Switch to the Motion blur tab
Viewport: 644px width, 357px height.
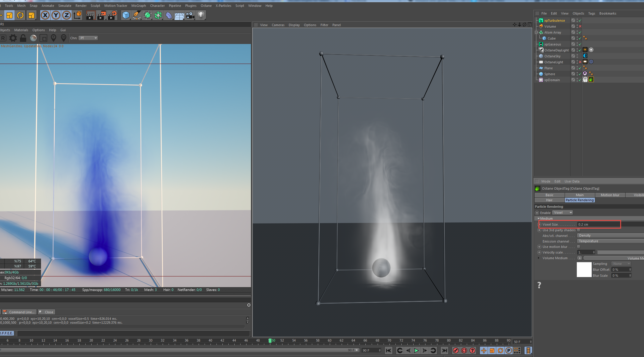click(x=610, y=195)
